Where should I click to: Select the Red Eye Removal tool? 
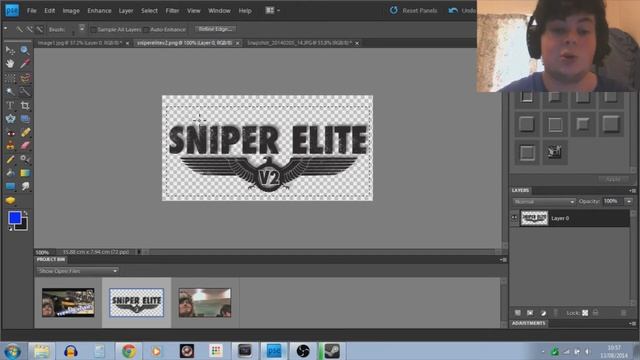coord(10,133)
